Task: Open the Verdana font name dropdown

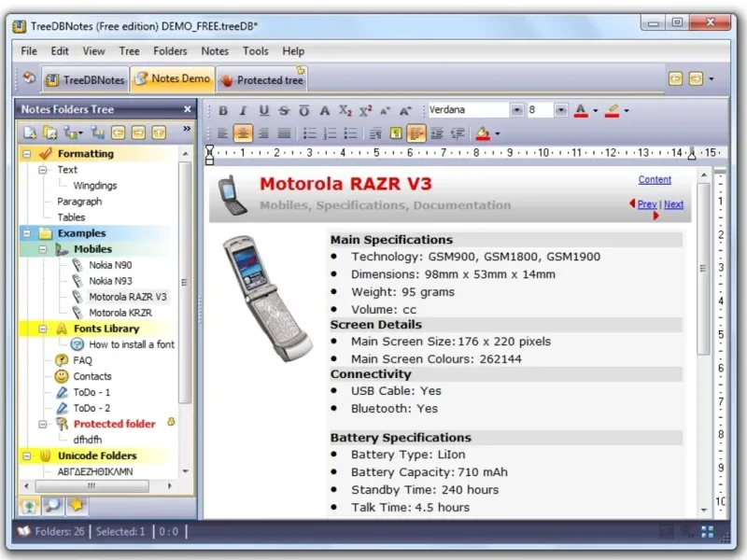Action: [517, 110]
